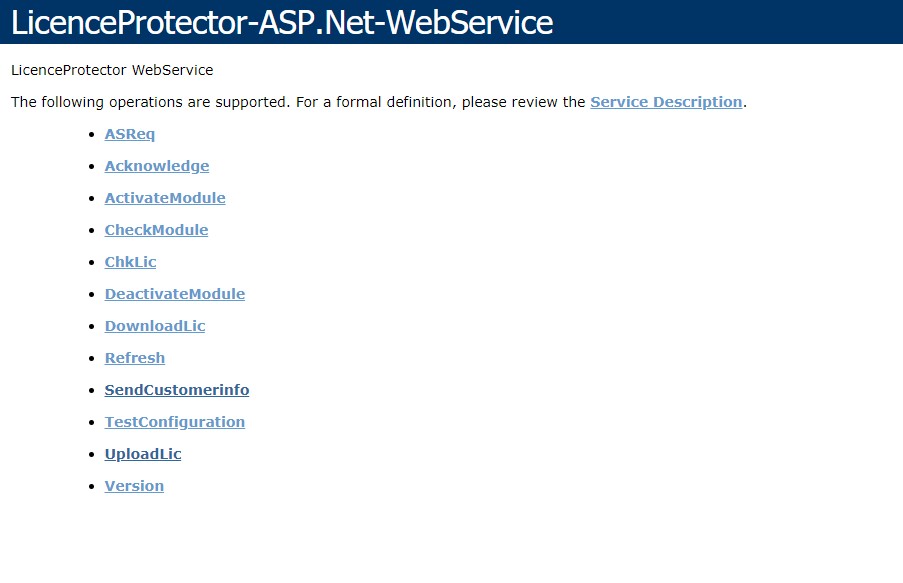Open the ASReq operation
This screenshot has width=903, height=583.
pos(130,134)
